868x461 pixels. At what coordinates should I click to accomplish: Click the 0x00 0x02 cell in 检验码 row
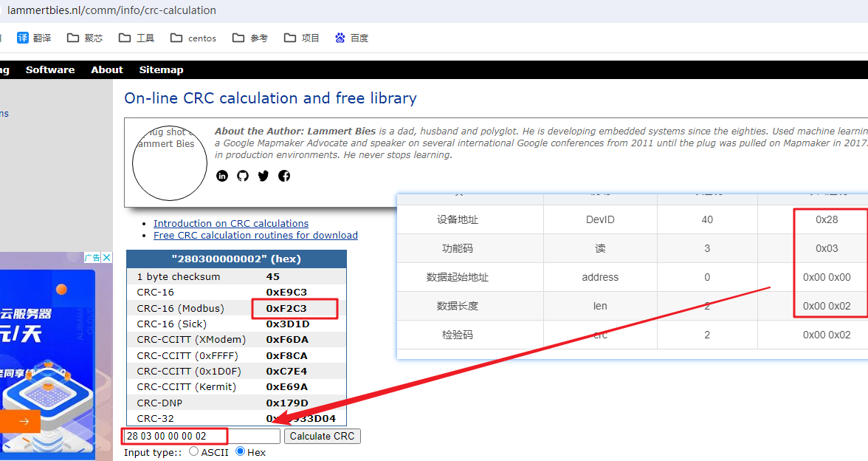click(827, 335)
